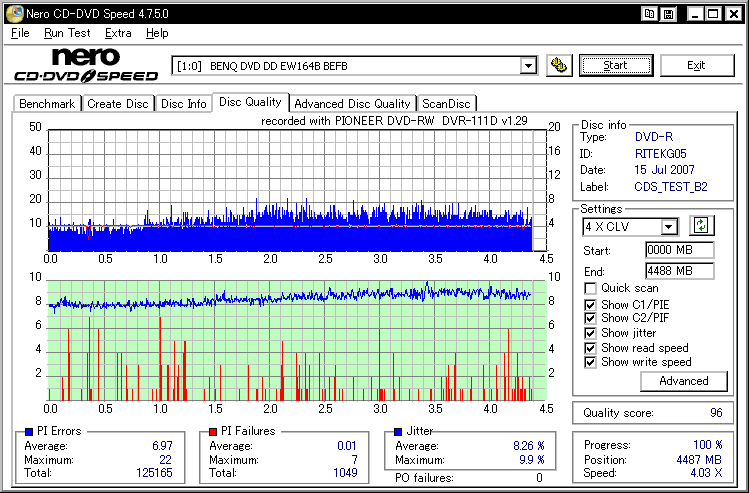
Task: Click the End MB input field
Action: coord(679,271)
